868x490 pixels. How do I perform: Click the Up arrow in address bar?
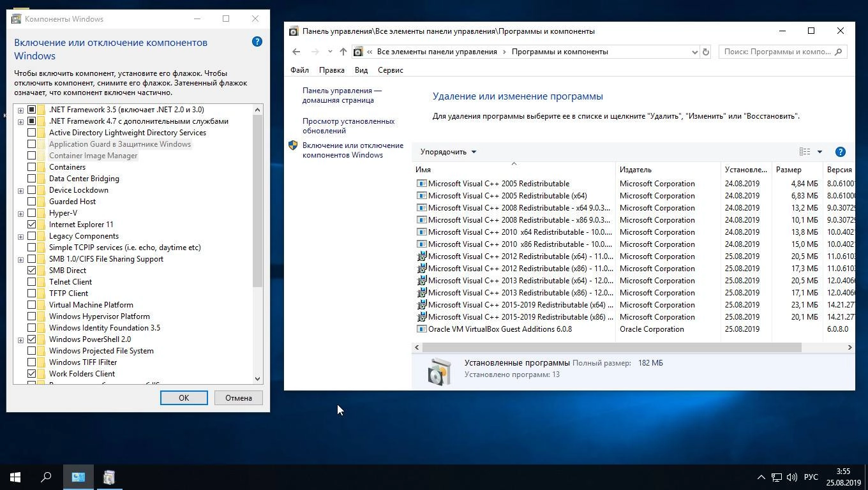coord(343,52)
